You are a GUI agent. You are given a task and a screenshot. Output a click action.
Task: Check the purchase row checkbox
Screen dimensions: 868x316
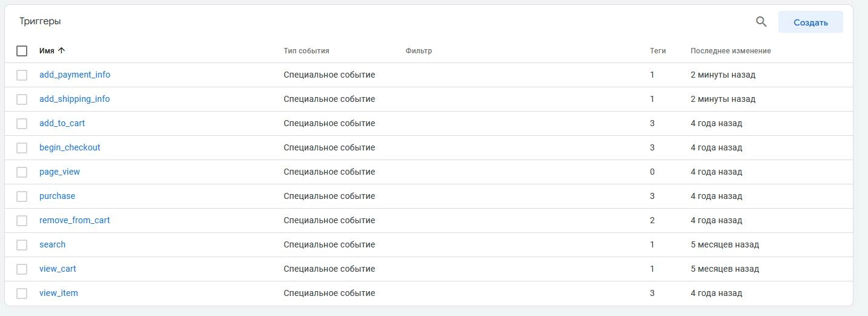click(x=22, y=197)
